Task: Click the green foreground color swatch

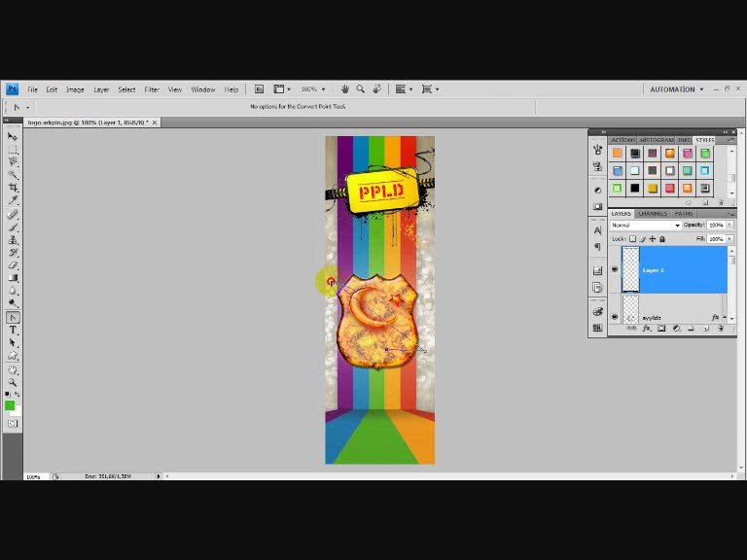Action: (10, 405)
